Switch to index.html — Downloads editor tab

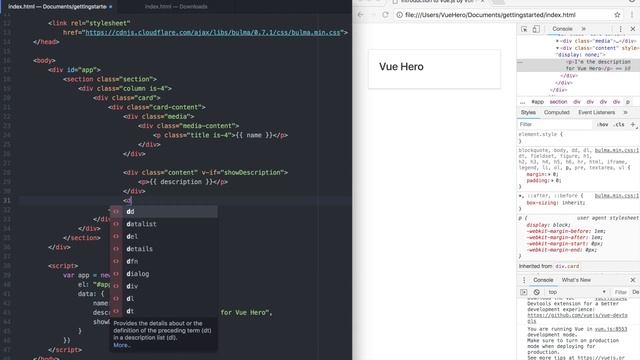[x=176, y=7]
